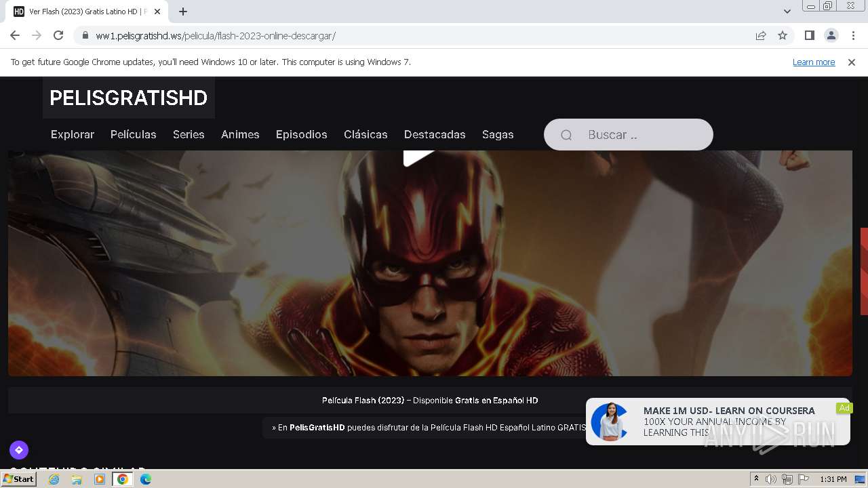The image size is (868, 488).
Task: Launch Internet Explorer from taskbar
Action: (x=54, y=479)
